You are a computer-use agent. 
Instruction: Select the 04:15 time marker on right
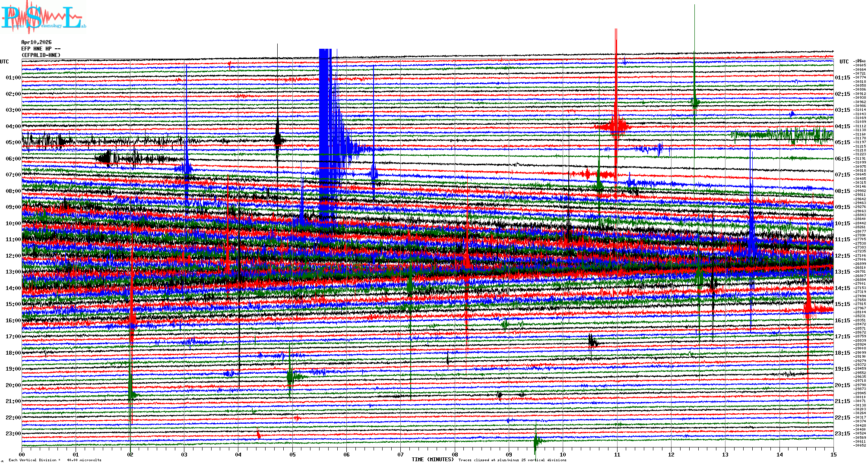coord(842,126)
